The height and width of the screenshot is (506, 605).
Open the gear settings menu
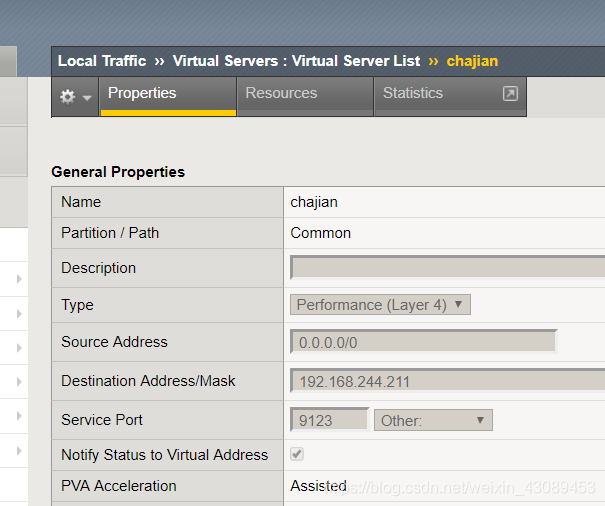click(75, 96)
